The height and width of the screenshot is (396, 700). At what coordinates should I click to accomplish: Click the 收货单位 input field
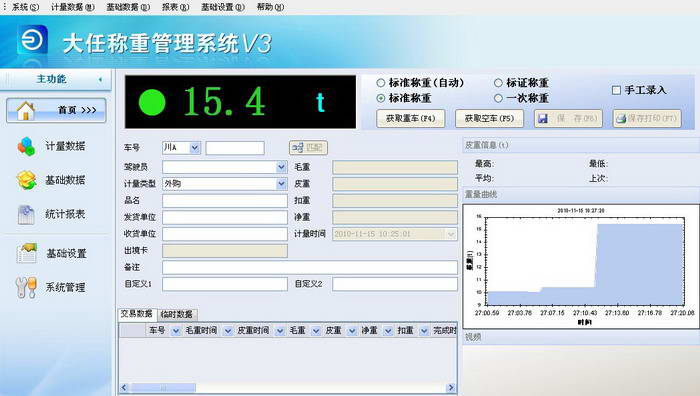(x=225, y=234)
